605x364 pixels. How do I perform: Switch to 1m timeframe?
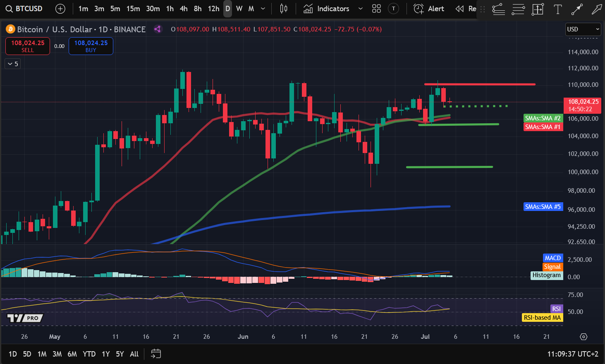tap(83, 9)
